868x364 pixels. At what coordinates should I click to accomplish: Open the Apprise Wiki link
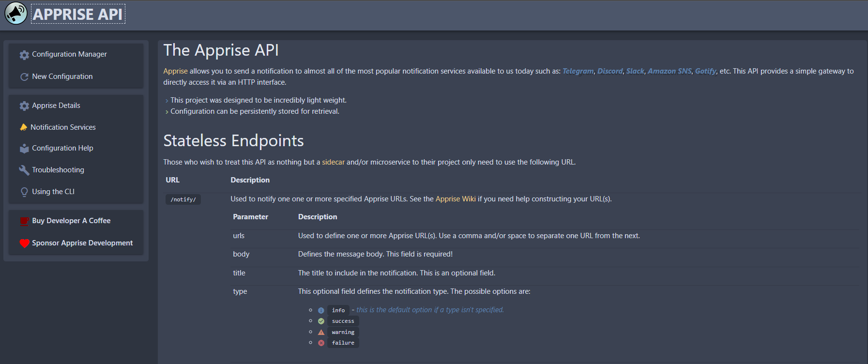coord(456,199)
